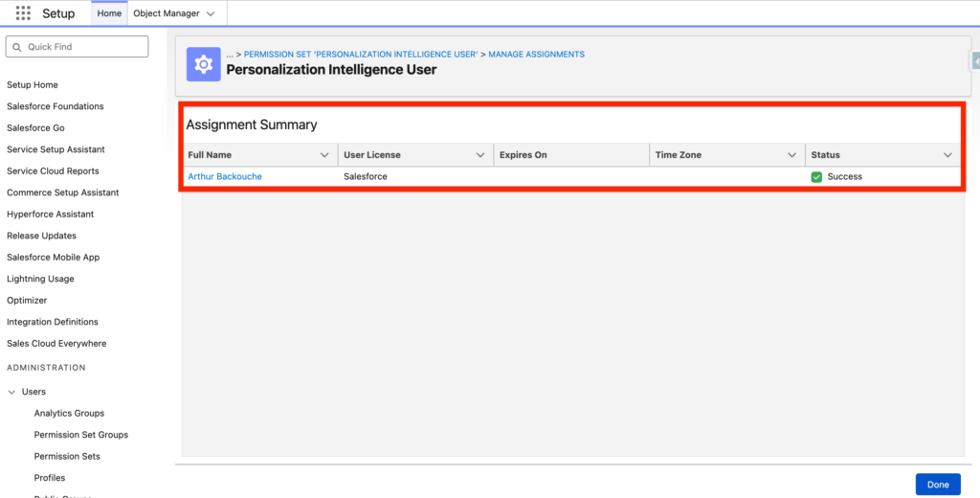980x498 pixels.
Task: Expand the Time Zone column menu
Action: tap(792, 155)
